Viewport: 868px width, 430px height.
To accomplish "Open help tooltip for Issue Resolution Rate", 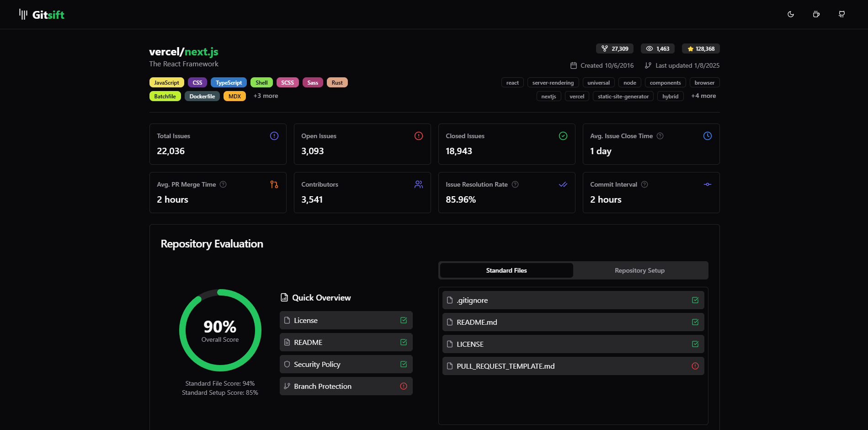I will [x=515, y=184].
